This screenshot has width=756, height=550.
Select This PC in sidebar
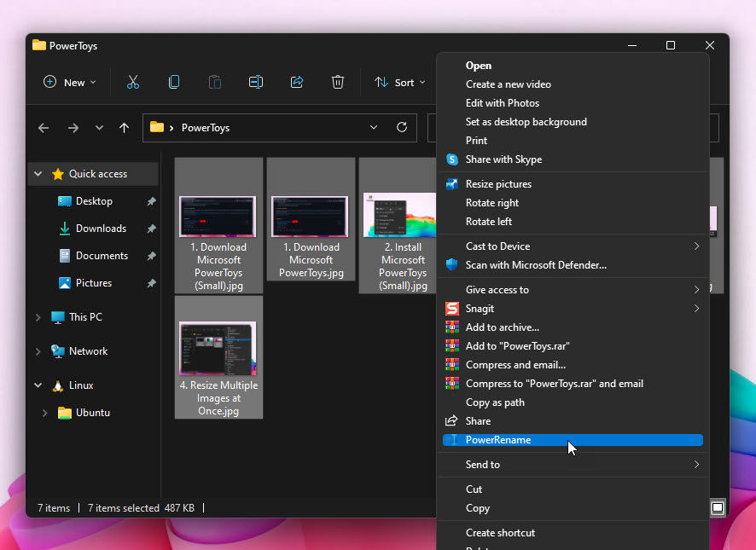pos(85,317)
